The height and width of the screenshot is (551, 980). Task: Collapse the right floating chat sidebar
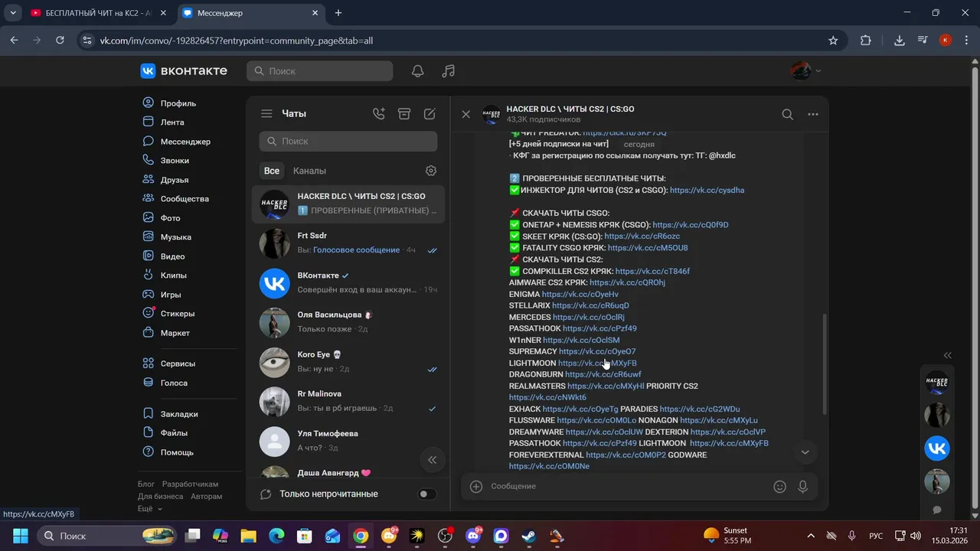pyautogui.click(x=948, y=355)
